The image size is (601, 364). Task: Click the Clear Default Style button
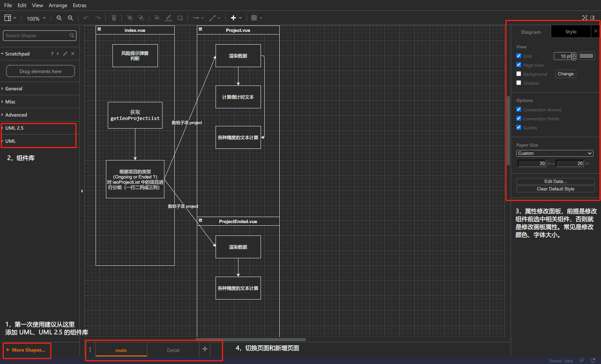[556, 189]
